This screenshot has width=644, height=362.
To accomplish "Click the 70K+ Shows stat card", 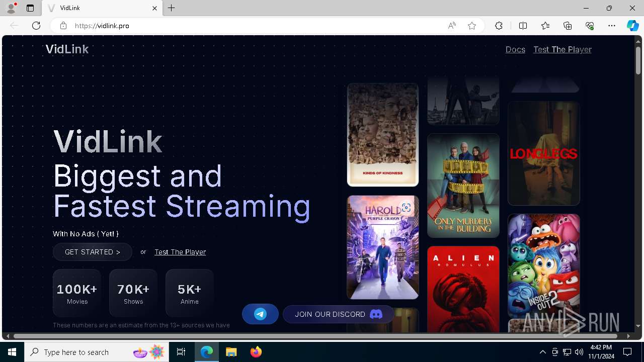I will 133,293.
